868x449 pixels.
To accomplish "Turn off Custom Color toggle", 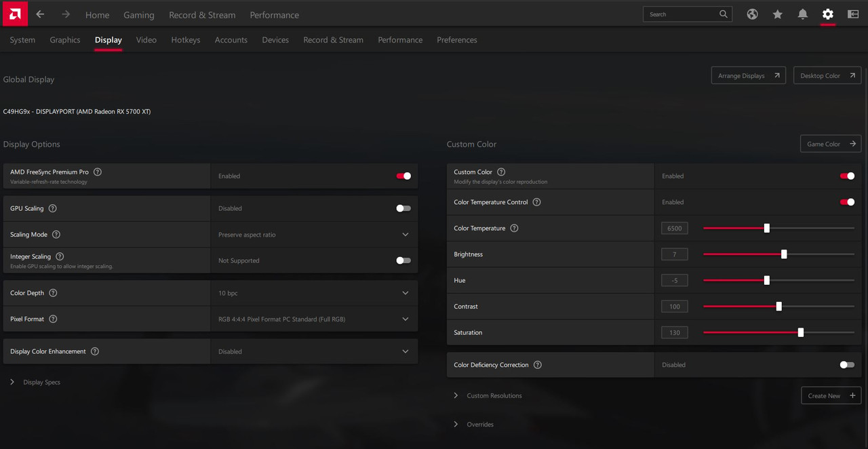I will click(847, 176).
